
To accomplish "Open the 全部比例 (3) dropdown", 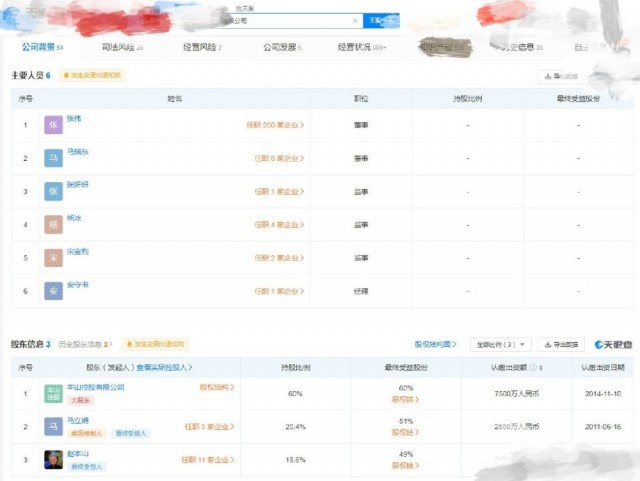I will pyautogui.click(x=501, y=345).
